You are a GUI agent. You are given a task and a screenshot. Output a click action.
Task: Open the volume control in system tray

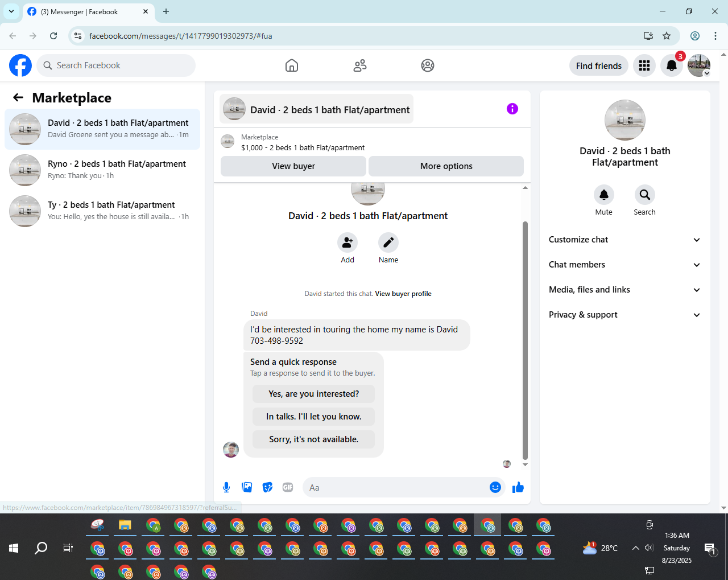(649, 548)
